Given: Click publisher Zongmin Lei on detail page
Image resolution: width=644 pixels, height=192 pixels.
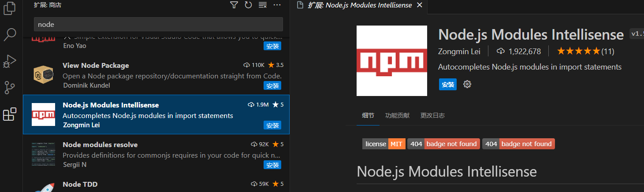Looking at the screenshot, I should pos(459,51).
